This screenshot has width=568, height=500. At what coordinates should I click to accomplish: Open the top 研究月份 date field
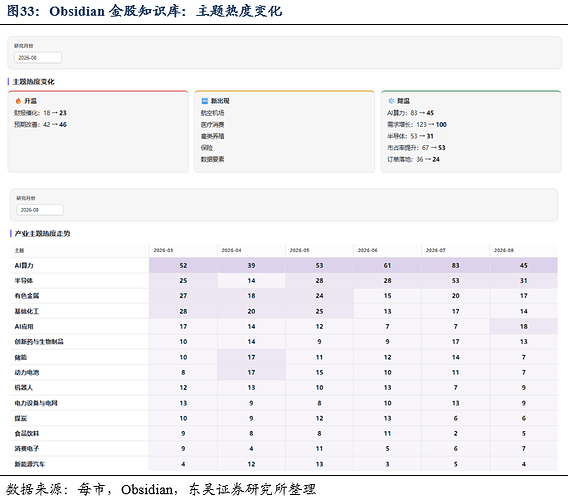[x=38, y=58]
